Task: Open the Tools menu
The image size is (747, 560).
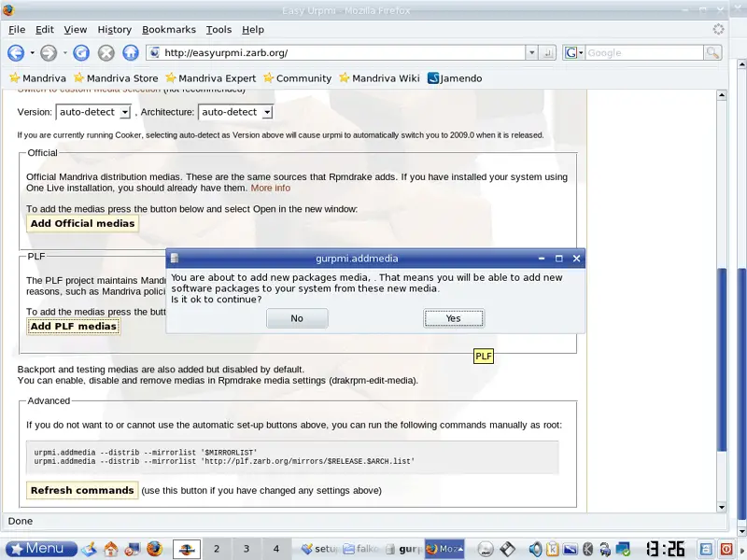Action: coord(218,30)
